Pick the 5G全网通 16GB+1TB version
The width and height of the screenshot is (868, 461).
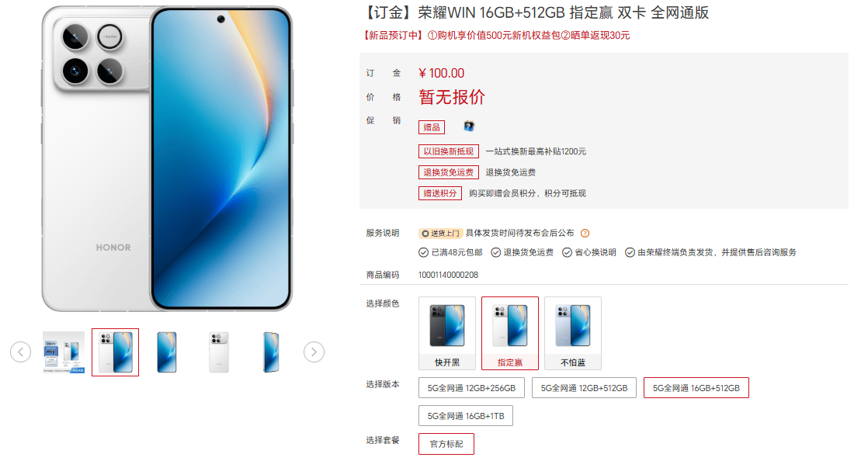pyautogui.click(x=466, y=416)
